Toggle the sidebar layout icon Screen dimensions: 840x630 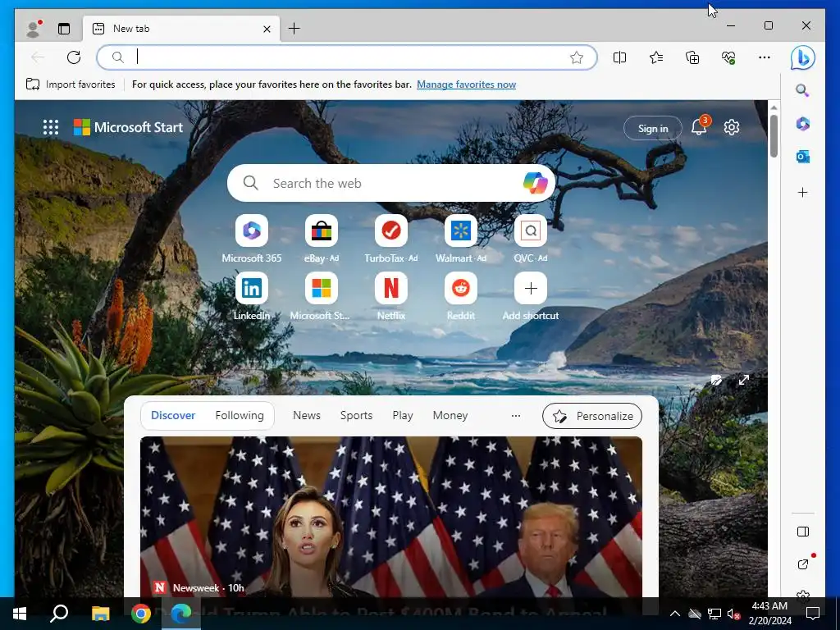(802, 532)
